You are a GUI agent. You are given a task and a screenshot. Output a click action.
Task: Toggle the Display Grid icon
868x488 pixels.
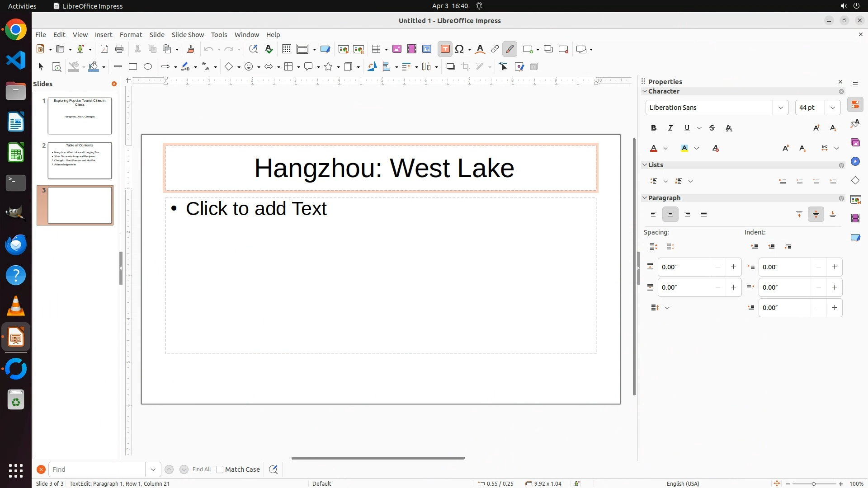click(x=286, y=49)
